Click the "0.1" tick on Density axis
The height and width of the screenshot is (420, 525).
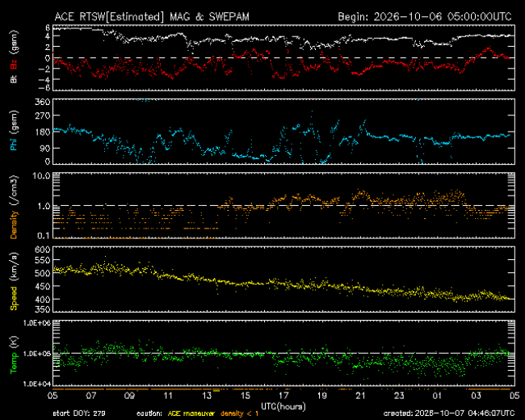tap(44, 236)
